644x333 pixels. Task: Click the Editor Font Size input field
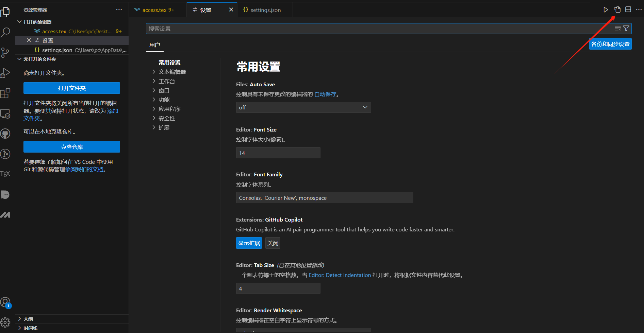click(x=278, y=153)
